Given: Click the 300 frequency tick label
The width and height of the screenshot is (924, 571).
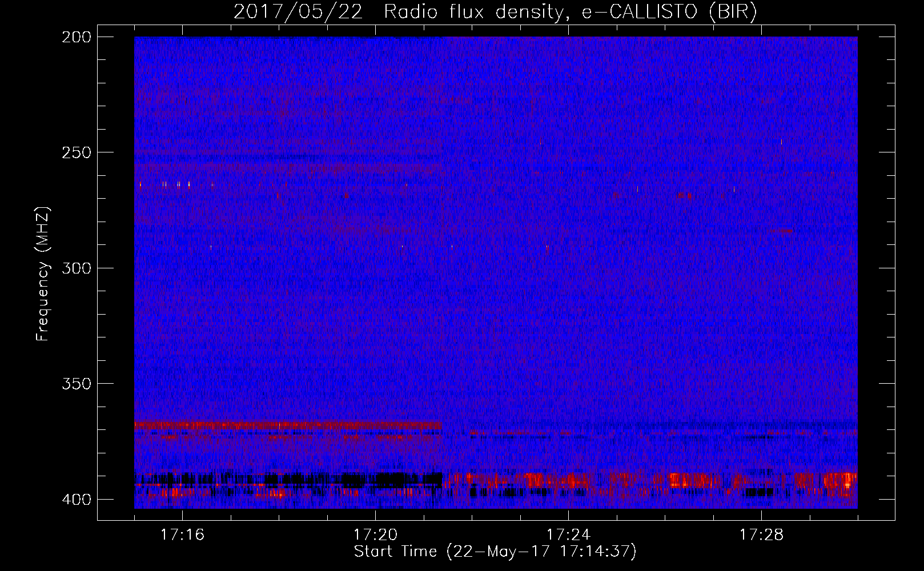Looking at the screenshot, I should tap(76, 268).
